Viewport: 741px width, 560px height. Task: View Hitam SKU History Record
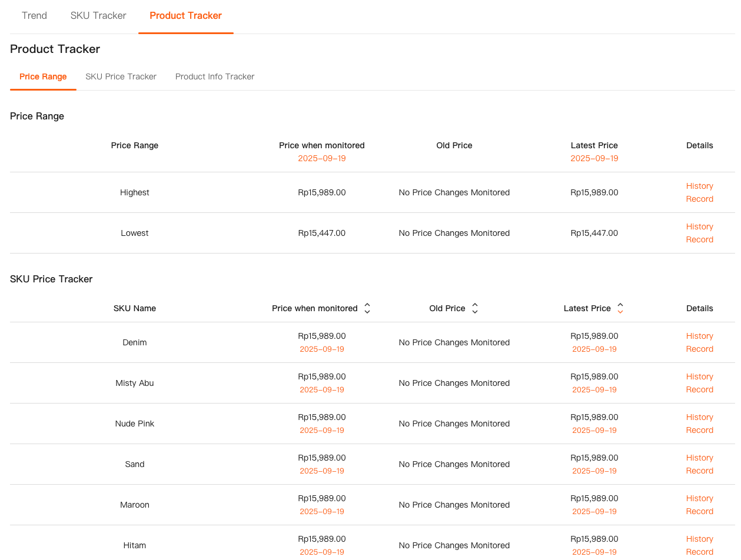click(x=699, y=545)
